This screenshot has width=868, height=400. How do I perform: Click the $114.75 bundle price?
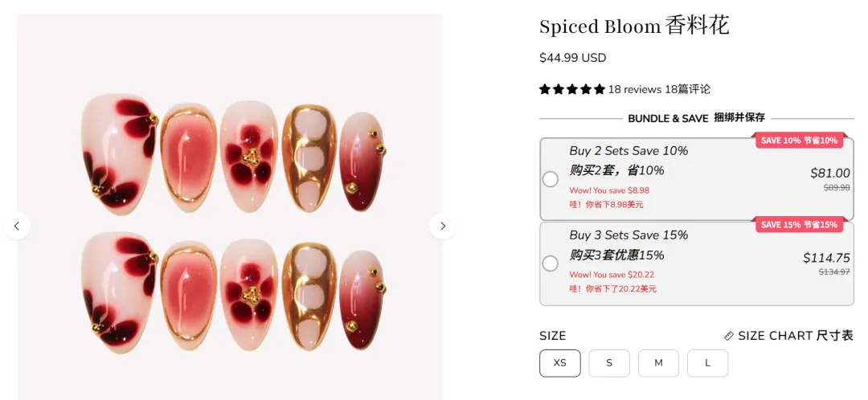pos(826,258)
